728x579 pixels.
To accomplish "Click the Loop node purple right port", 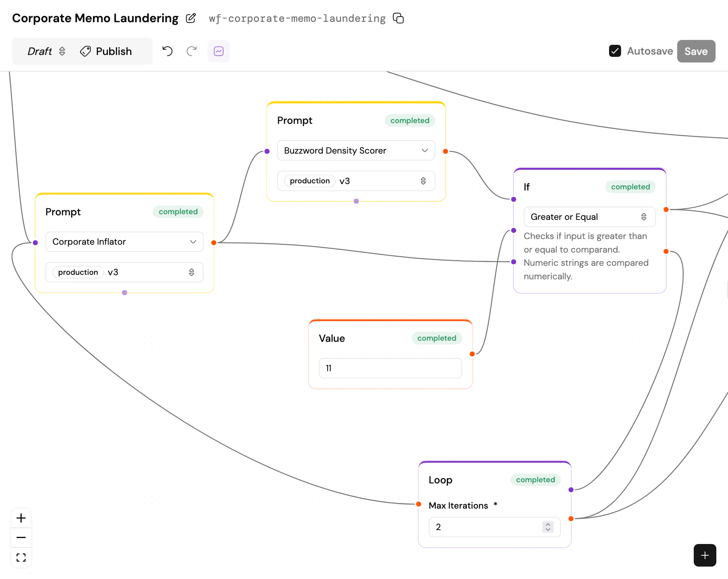I will coord(571,490).
